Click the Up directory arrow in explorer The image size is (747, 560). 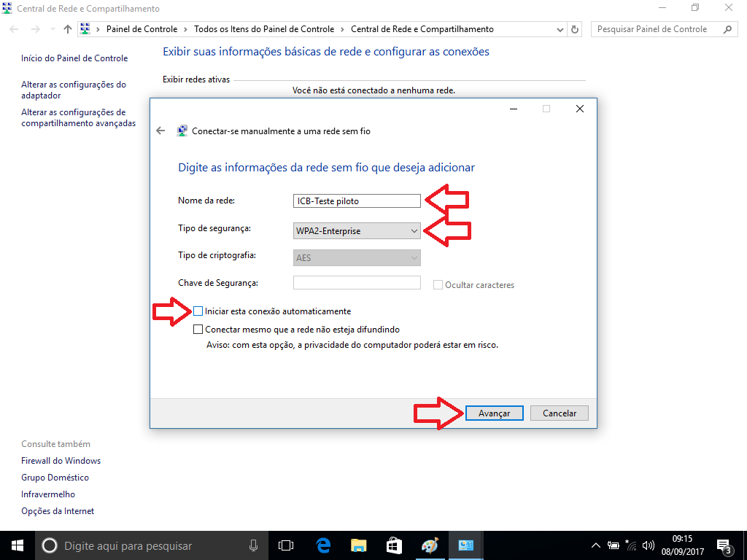[68, 29]
